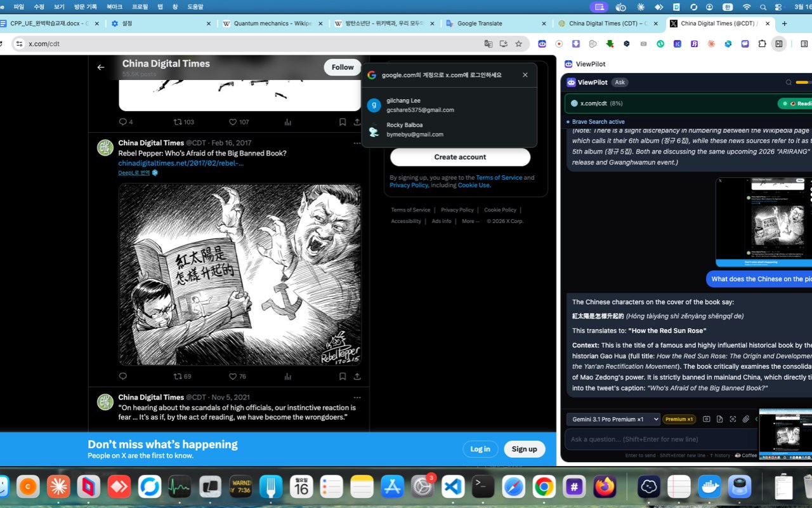The height and width of the screenshot is (508, 812).
Task: Open the ViewPilot extension icon in toolbar
Action: coord(542,44)
